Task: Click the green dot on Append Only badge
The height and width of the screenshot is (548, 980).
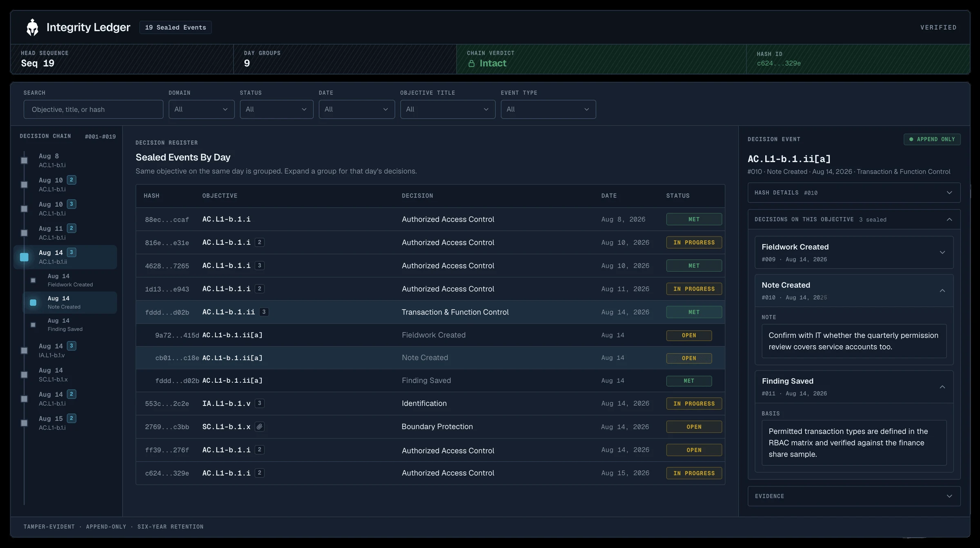Action: coord(911,139)
